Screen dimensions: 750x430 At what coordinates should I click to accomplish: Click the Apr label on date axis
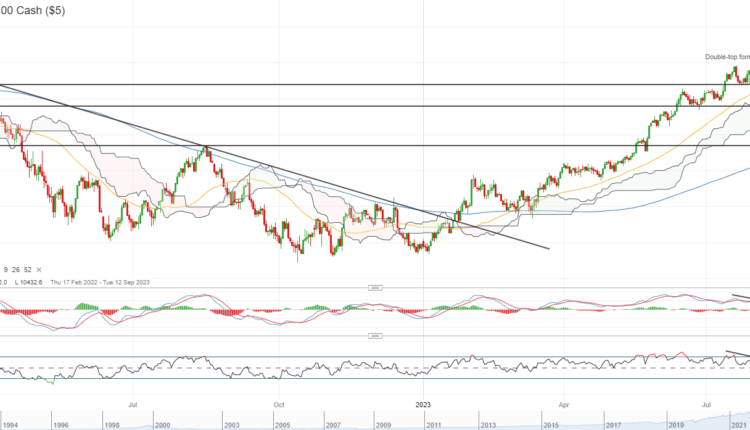(565, 406)
